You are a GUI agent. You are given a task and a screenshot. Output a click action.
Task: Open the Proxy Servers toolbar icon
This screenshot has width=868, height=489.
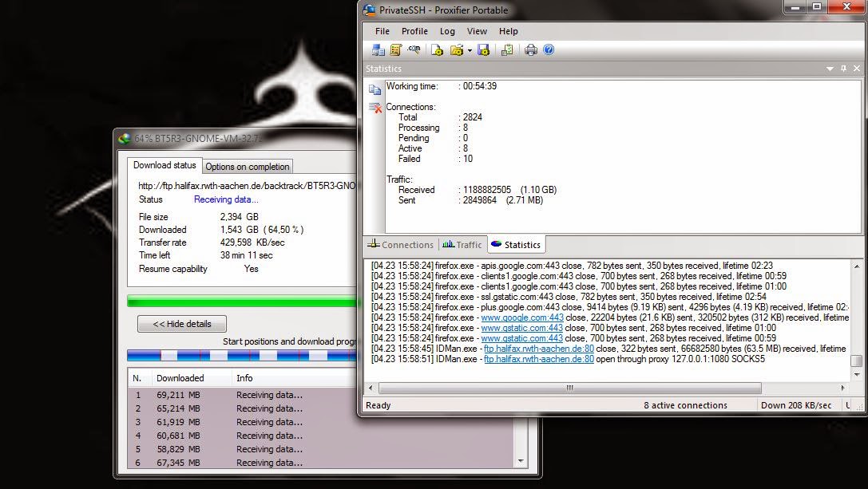(378, 50)
